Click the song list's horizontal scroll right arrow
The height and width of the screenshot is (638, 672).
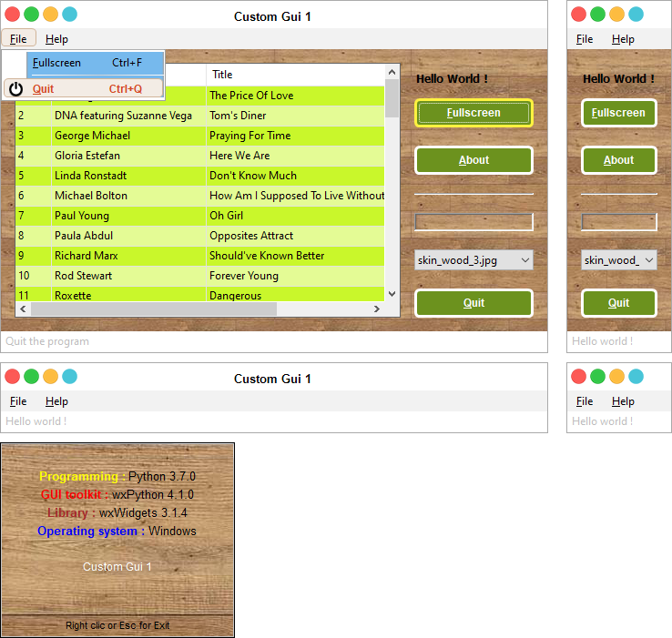(376, 309)
